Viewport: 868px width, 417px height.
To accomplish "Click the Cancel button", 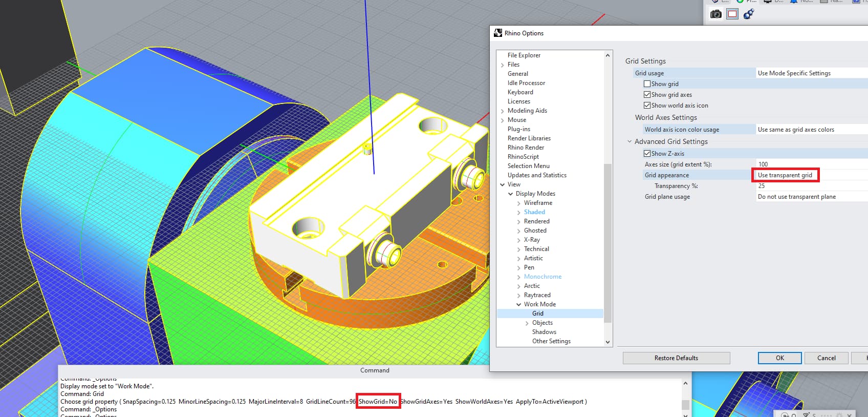I will click(x=826, y=358).
